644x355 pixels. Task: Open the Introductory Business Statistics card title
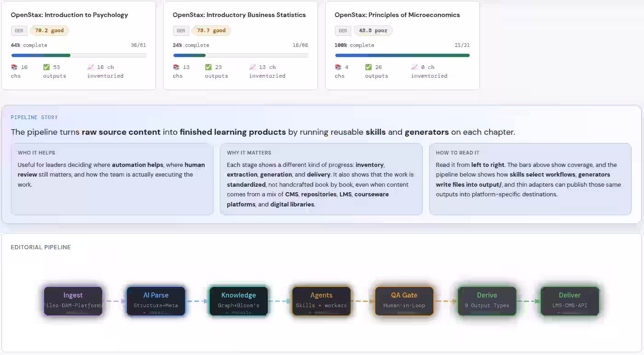[x=239, y=15]
